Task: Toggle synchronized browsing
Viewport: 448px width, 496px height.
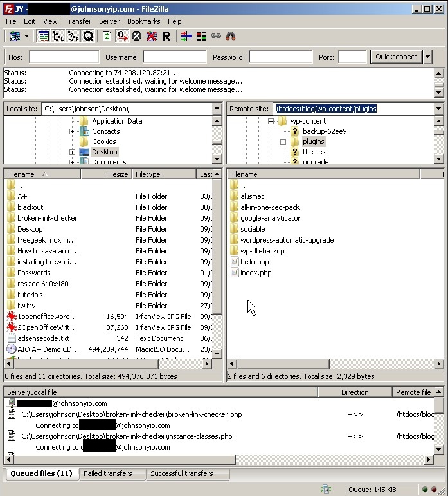Action: [216, 37]
